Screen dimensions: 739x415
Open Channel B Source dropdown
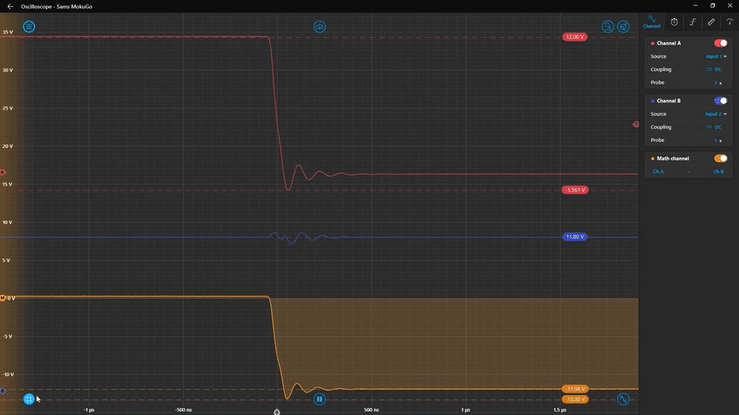pyautogui.click(x=716, y=114)
